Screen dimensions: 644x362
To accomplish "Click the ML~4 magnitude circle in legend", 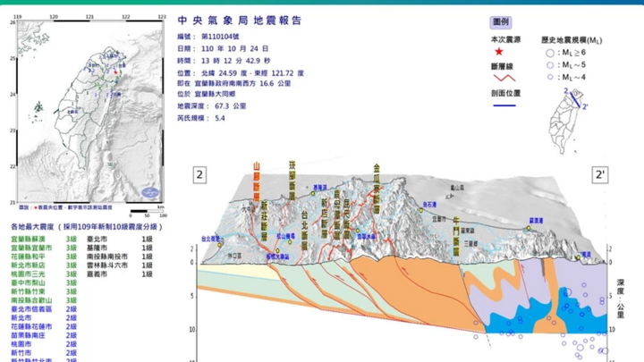I will click(x=551, y=77).
